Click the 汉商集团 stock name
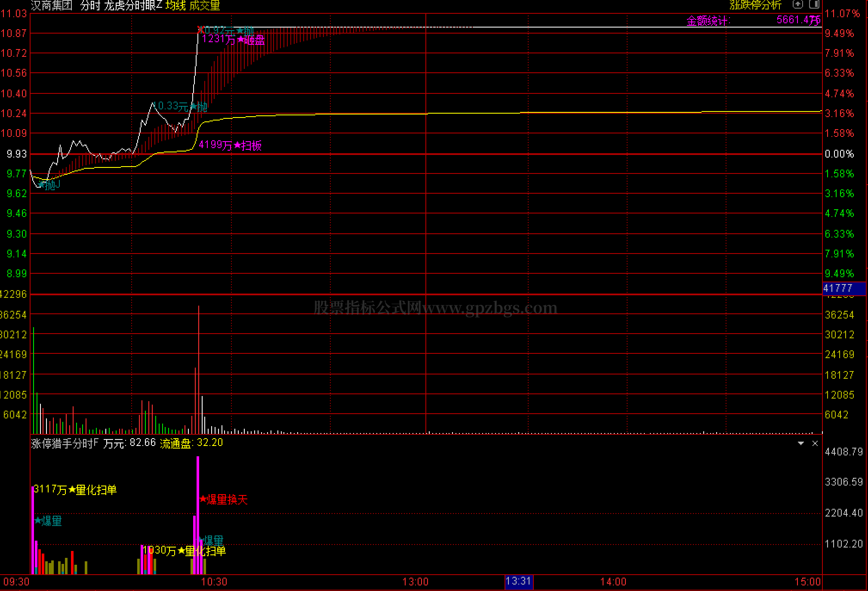 [x=52, y=6]
